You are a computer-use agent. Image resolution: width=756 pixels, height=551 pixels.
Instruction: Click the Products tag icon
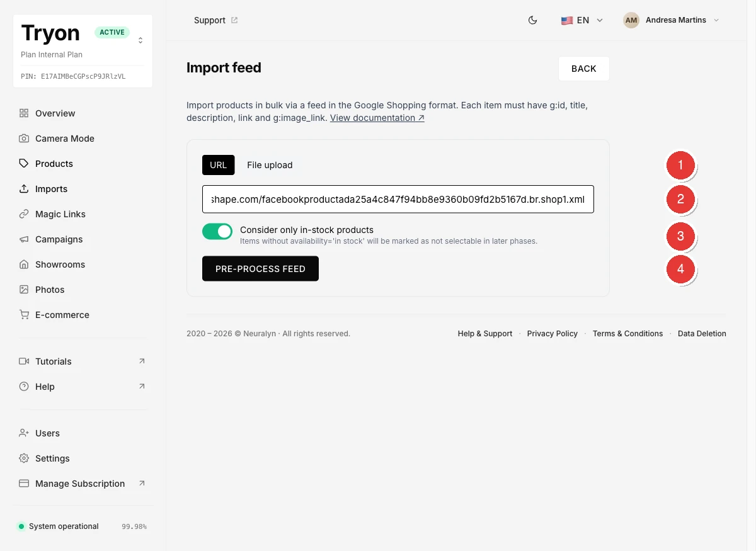(24, 164)
